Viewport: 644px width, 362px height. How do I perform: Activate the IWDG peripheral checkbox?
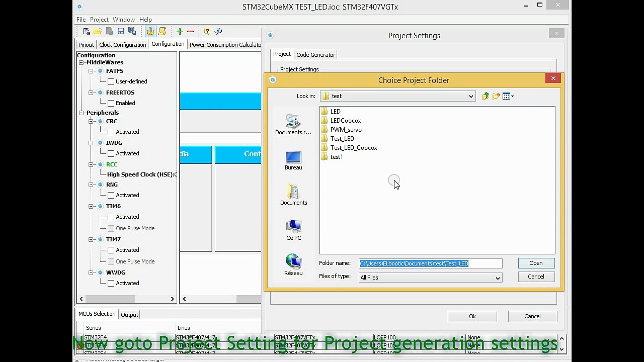click(111, 153)
